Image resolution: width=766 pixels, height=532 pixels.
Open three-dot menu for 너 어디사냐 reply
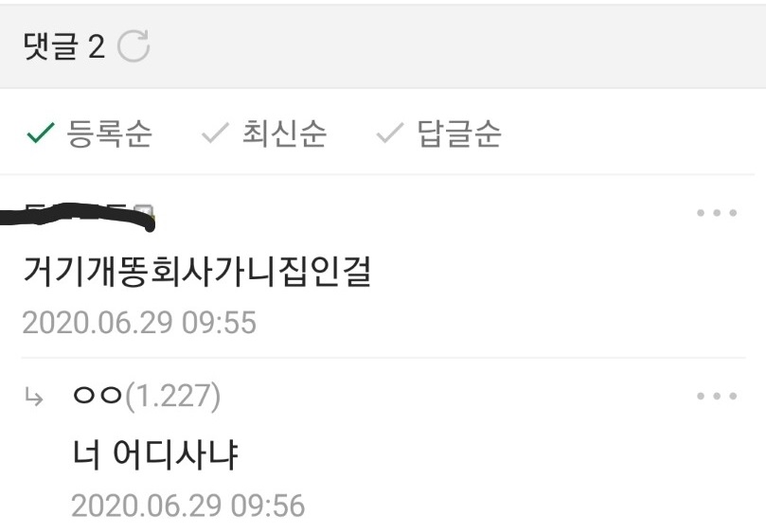click(717, 396)
